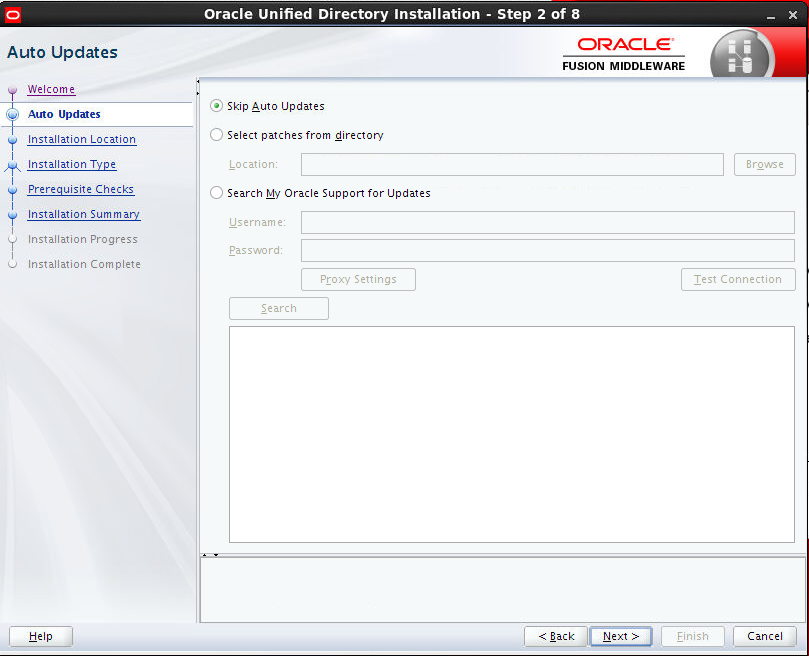This screenshot has width=809, height=656.
Task: Click the Search button
Action: point(279,308)
